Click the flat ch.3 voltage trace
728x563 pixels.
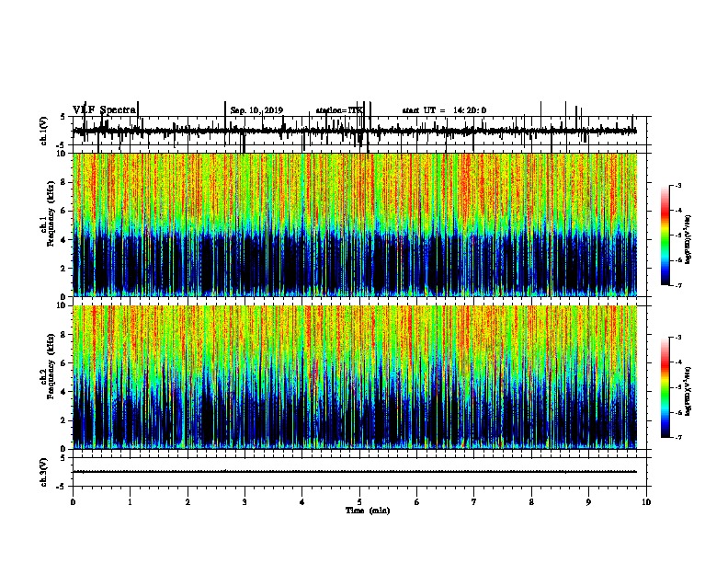point(355,472)
